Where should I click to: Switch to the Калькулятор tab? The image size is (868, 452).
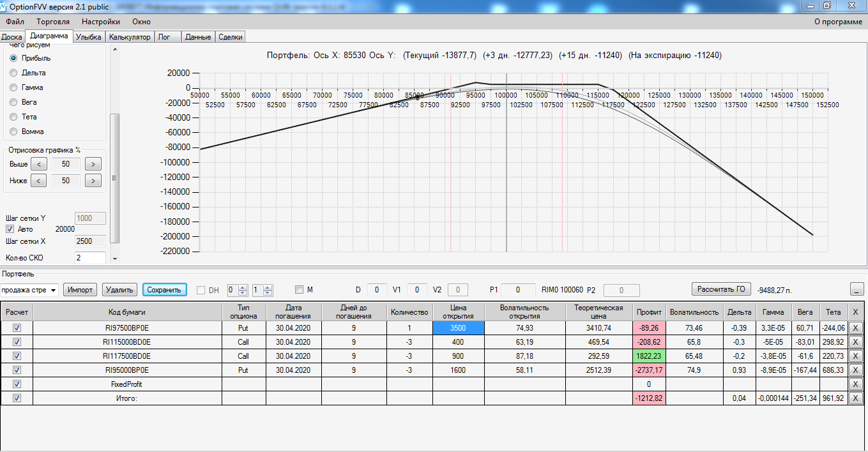[x=130, y=37]
